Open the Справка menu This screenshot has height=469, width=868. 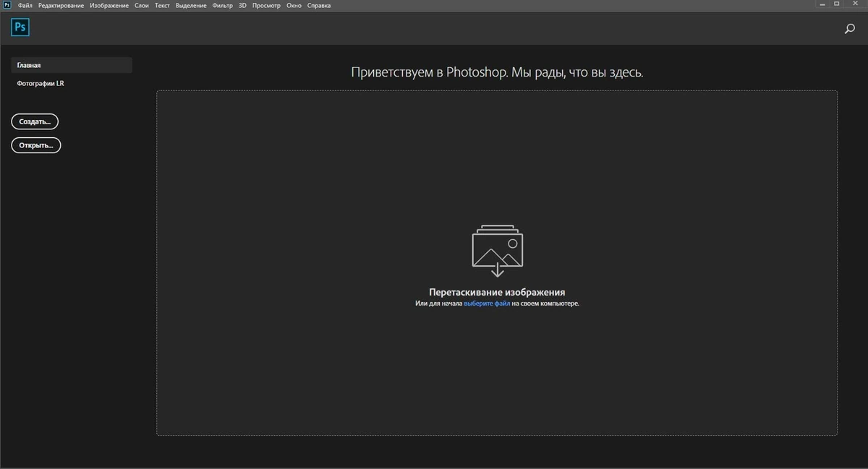(x=319, y=5)
